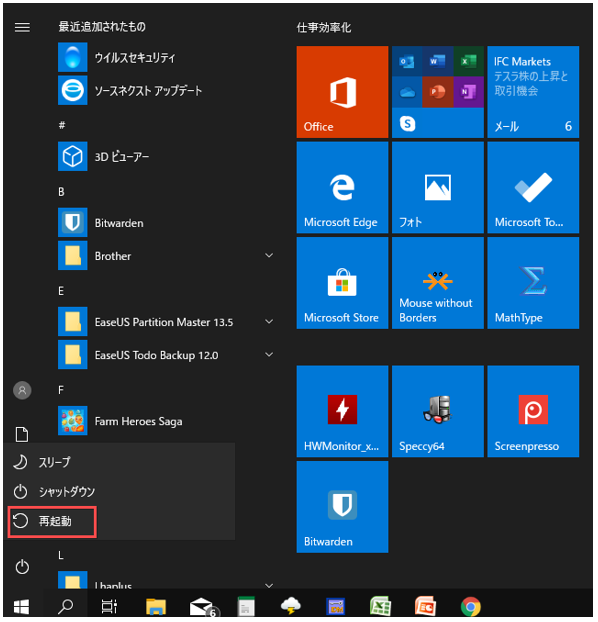
Task: Select スリープ from the power menu
Action: pos(119,462)
